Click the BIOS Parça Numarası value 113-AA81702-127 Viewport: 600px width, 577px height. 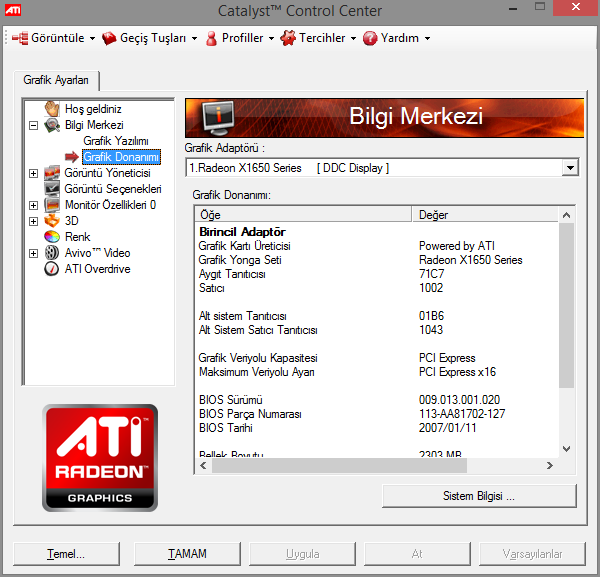tap(462, 414)
